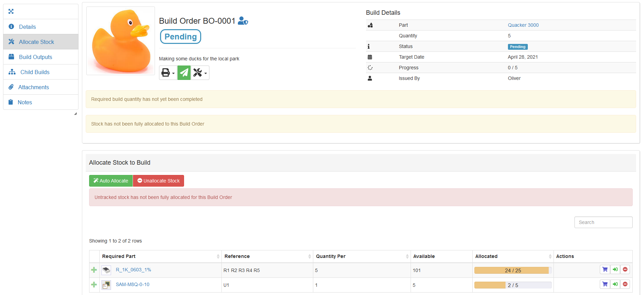The width and height of the screenshot is (644, 295).
Task: Click the sidebar collapse arrows icon
Action: point(11,12)
